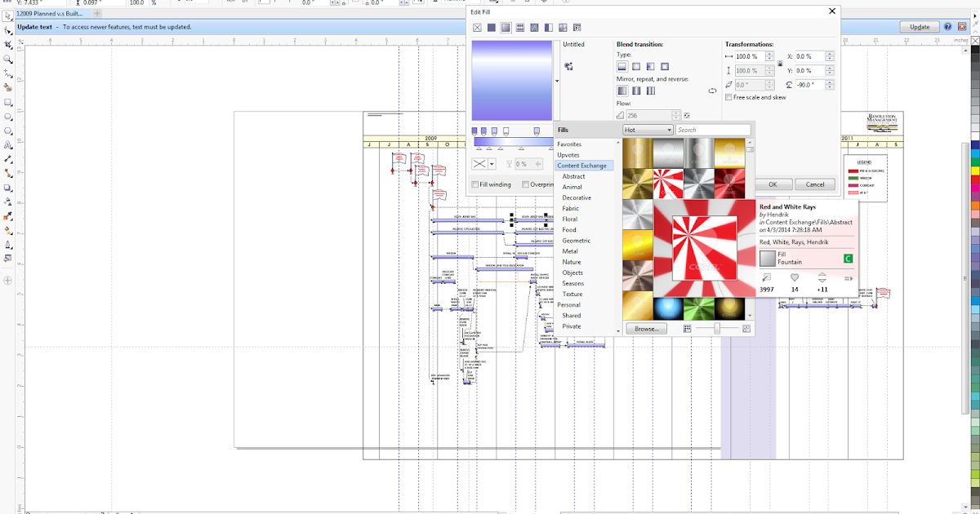Click the quick customize plus icon in toolbox
Viewport: 980px width, 514px height.
click(7, 280)
